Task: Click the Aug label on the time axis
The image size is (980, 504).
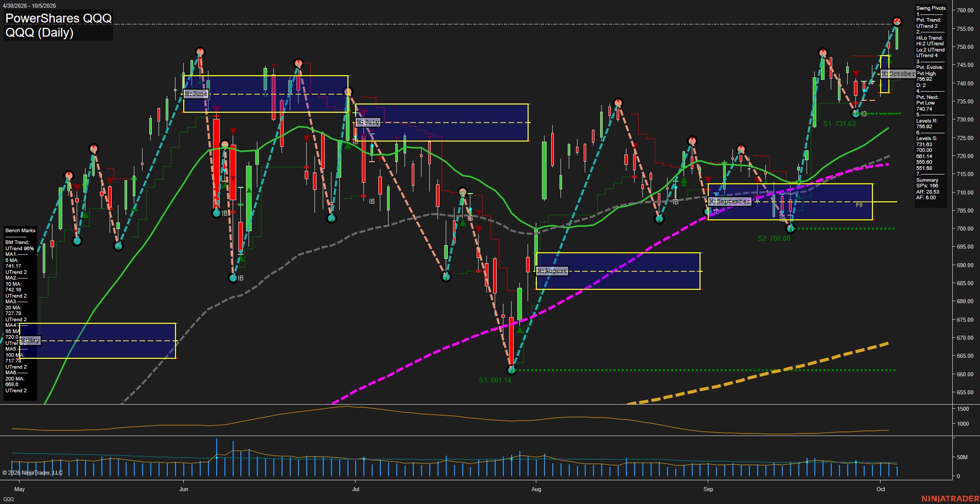Action: 536,489
